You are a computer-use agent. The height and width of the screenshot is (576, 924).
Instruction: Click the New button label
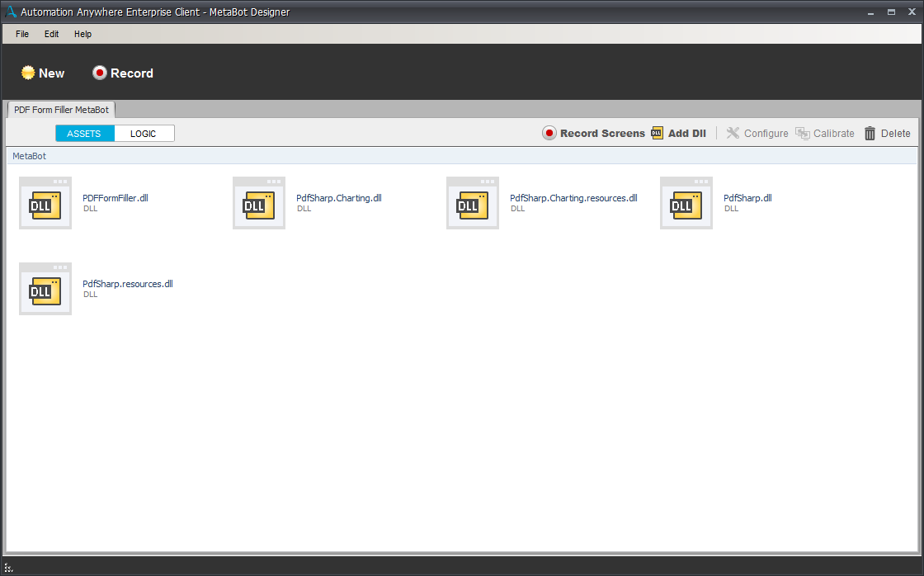(51, 73)
